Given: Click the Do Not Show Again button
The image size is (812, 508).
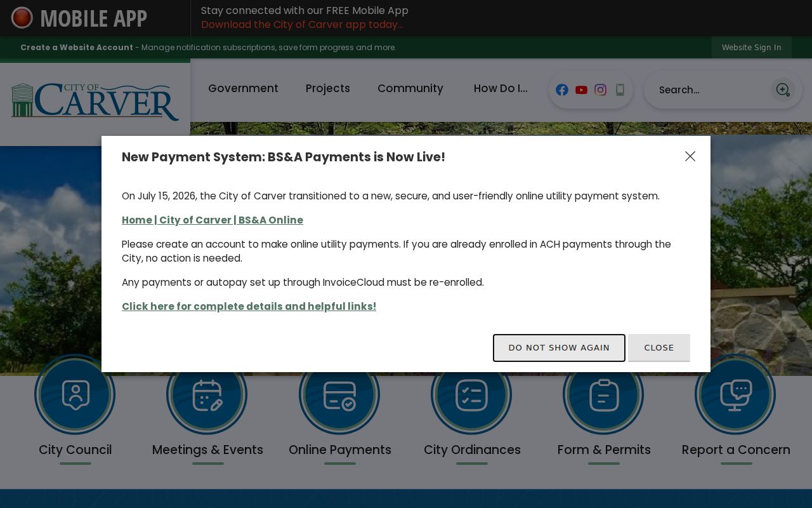Looking at the screenshot, I should (559, 348).
